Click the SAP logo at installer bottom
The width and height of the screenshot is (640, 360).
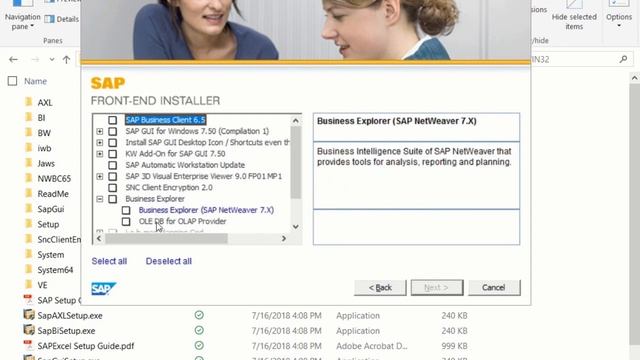coord(103,289)
